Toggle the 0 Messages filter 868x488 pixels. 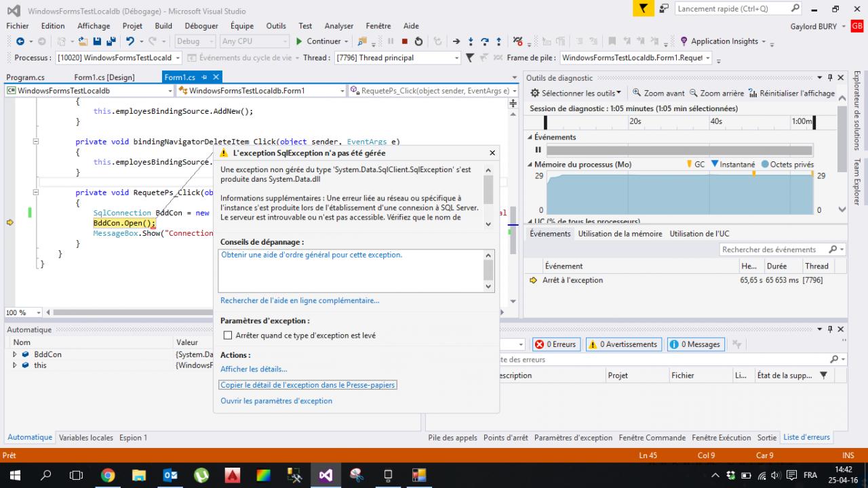coord(696,344)
